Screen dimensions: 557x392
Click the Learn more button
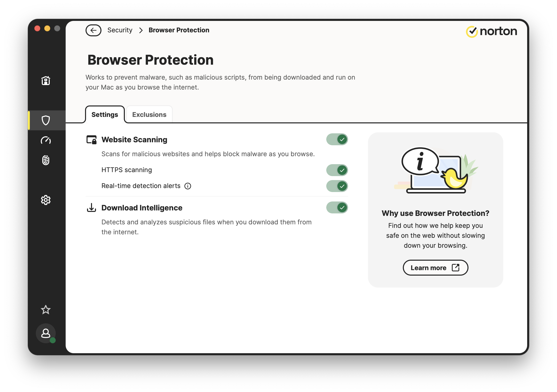pos(435,268)
